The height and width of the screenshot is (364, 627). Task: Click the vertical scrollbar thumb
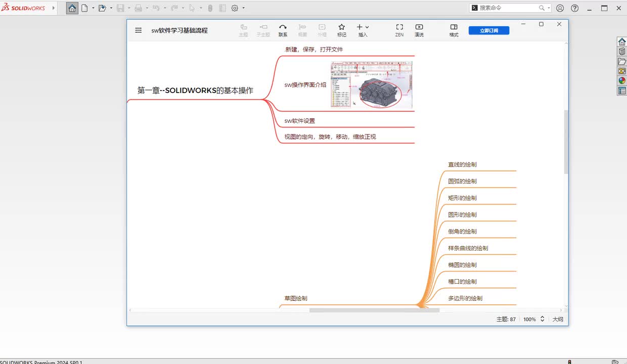pyautogui.click(x=566, y=142)
